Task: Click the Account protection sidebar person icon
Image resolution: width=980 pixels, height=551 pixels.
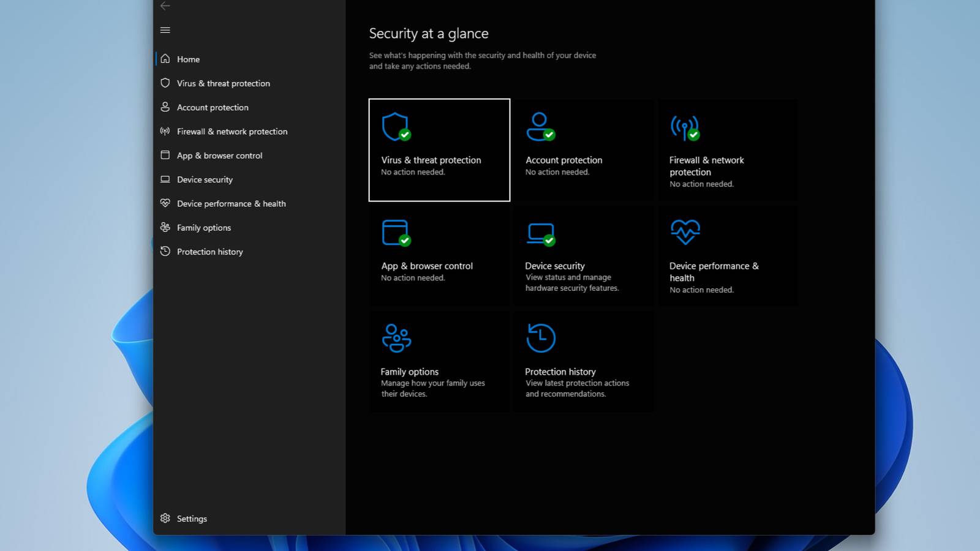Action: pos(165,107)
